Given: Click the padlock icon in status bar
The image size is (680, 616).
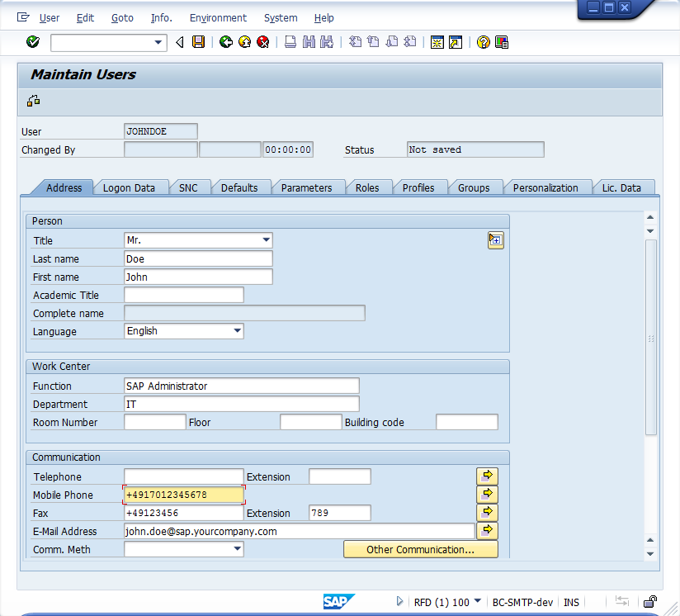Looking at the screenshot, I should tap(650, 602).
